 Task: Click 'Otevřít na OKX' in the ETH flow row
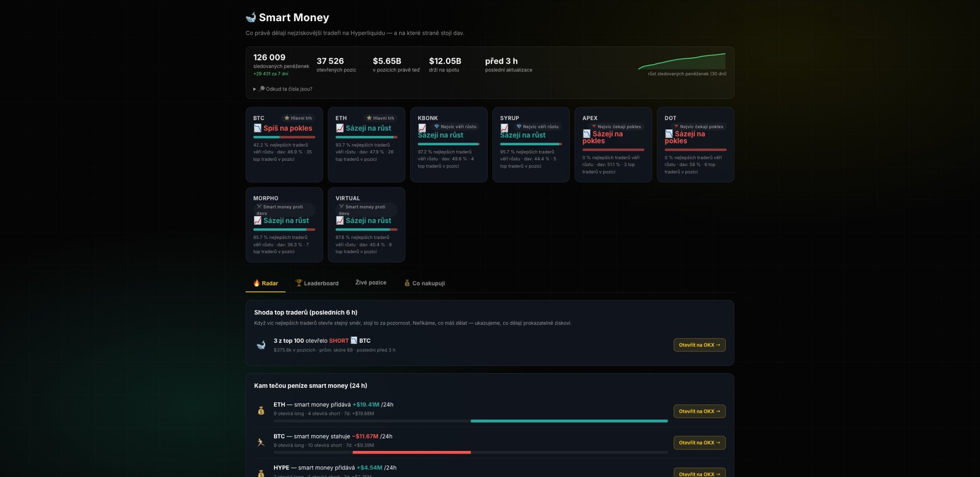click(699, 411)
